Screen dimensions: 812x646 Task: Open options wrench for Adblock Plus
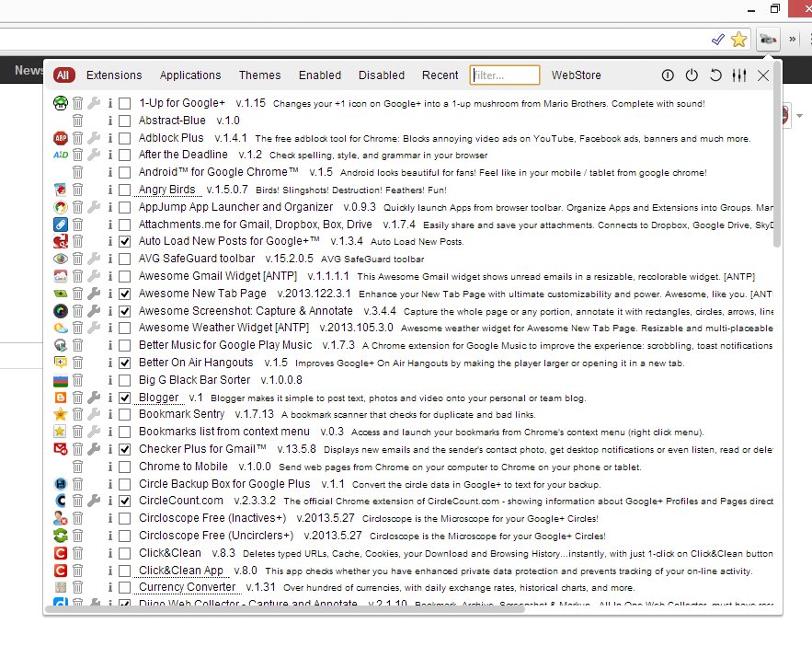point(94,138)
